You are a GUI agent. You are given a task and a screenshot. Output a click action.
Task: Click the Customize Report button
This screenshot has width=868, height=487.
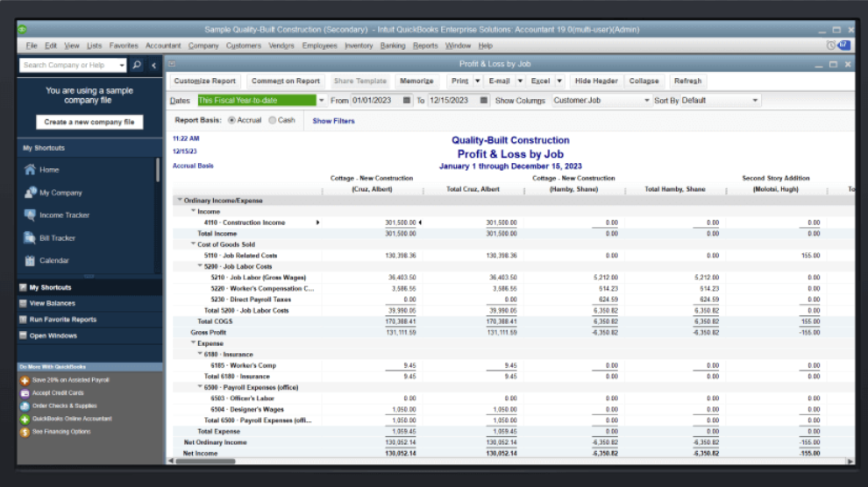tap(204, 81)
